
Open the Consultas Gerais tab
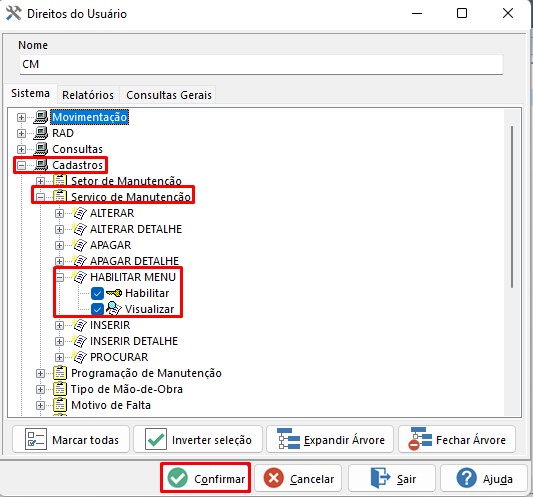(169, 95)
